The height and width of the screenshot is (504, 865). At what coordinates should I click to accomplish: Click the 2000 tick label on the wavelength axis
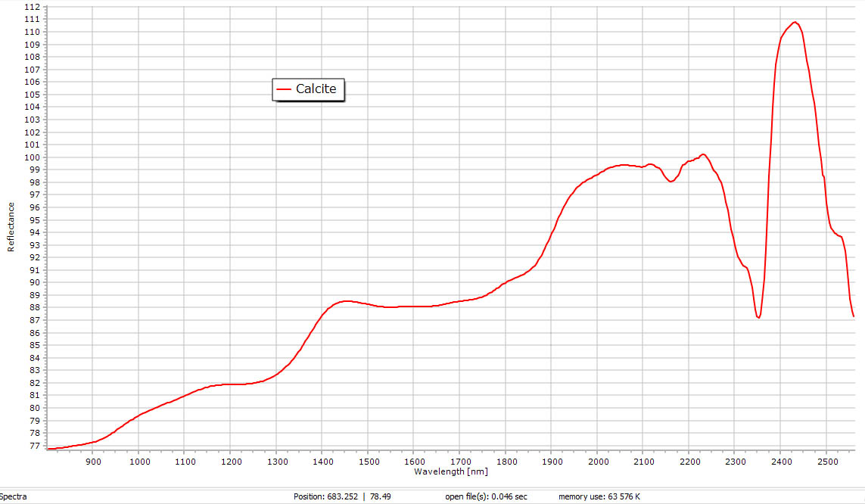[x=598, y=461]
